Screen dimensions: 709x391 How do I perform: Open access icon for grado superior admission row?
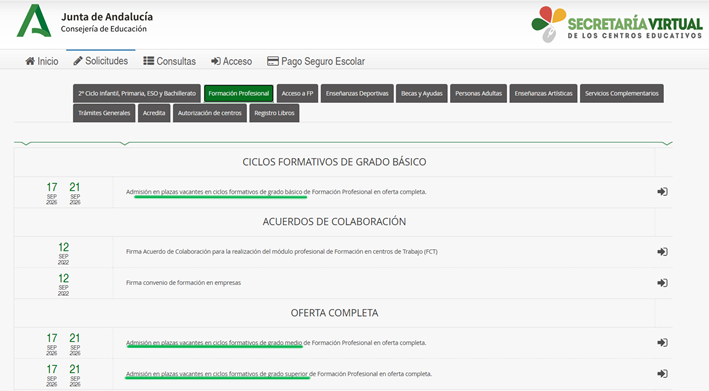[662, 374]
